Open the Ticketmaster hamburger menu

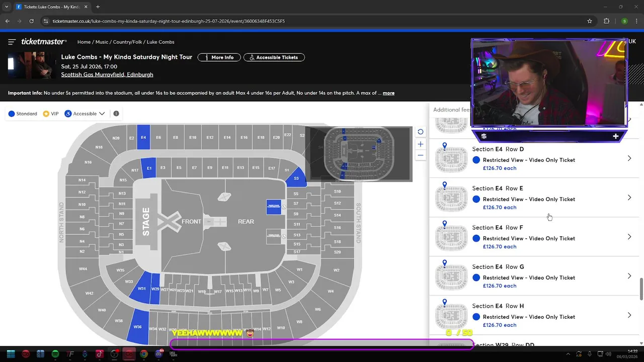[12, 42]
